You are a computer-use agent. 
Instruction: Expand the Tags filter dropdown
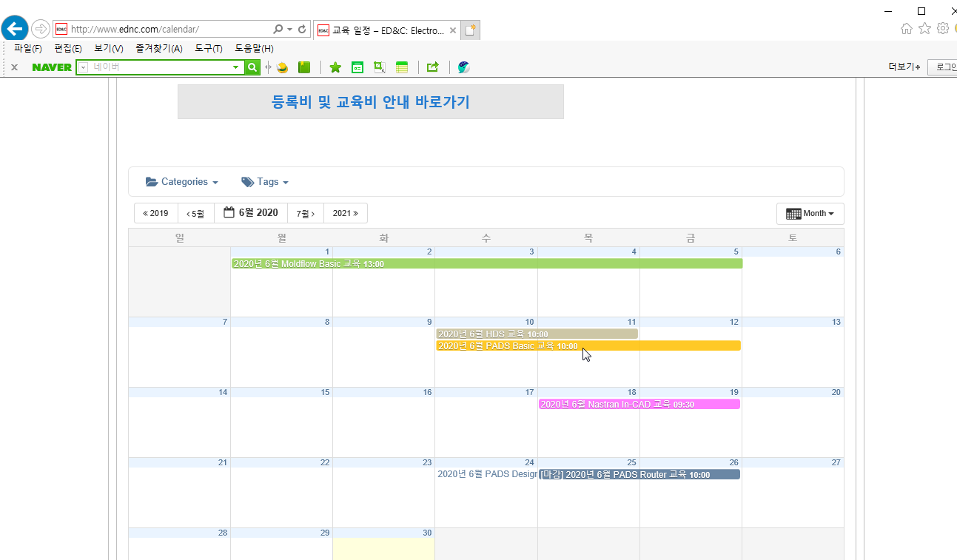pyautogui.click(x=265, y=182)
